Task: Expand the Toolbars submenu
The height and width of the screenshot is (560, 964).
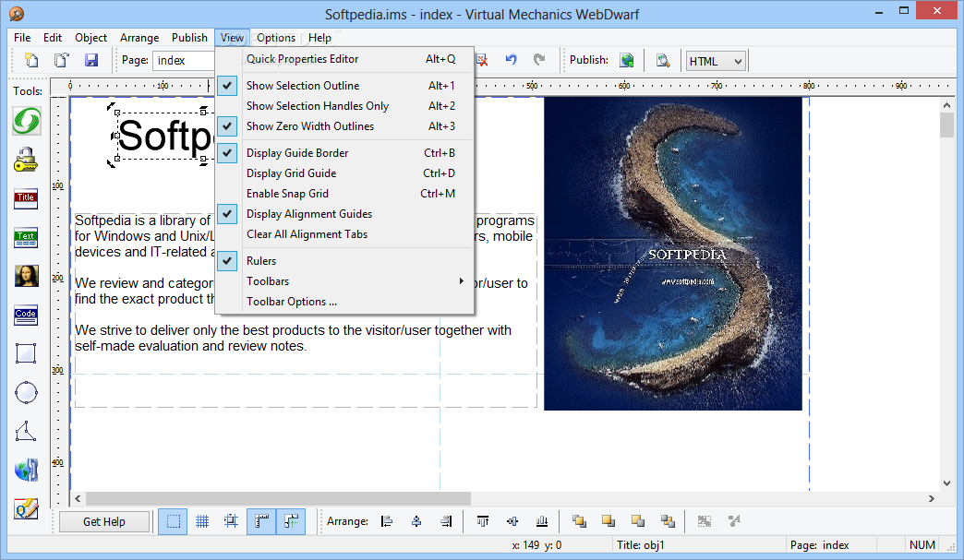Action: click(344, 281)
